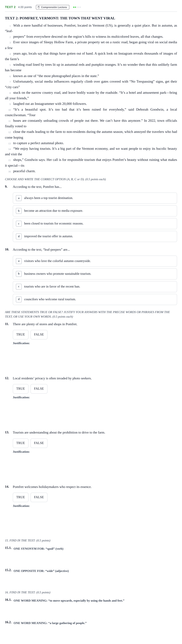Choose FALSE for question 13 about tourists
Image resolution: width=182 pixels, height=644 pixels.
39,443
